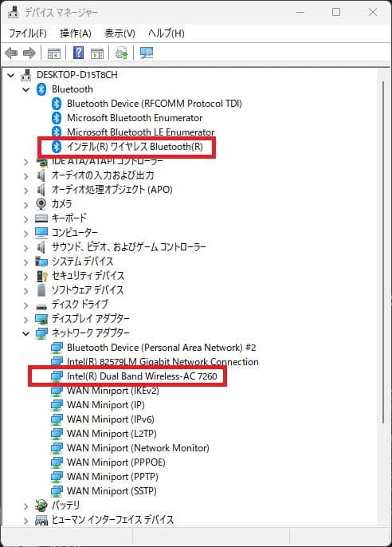Select Microsoft Bluetooth Enumerator device
Screen dimensions: 392x547
tap(135, 118)
